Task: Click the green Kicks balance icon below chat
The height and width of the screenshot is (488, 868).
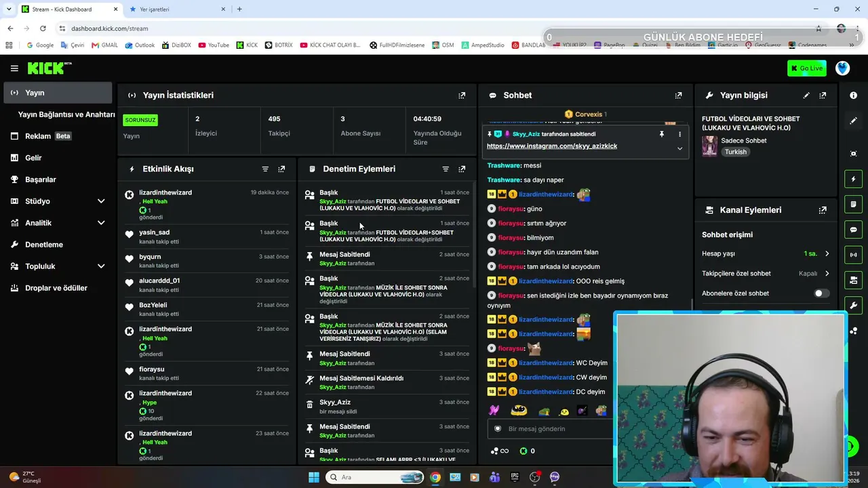Action: (523, 451)
